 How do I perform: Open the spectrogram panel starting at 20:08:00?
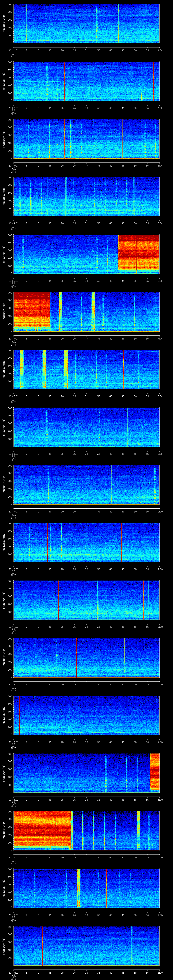coord(87,427)
